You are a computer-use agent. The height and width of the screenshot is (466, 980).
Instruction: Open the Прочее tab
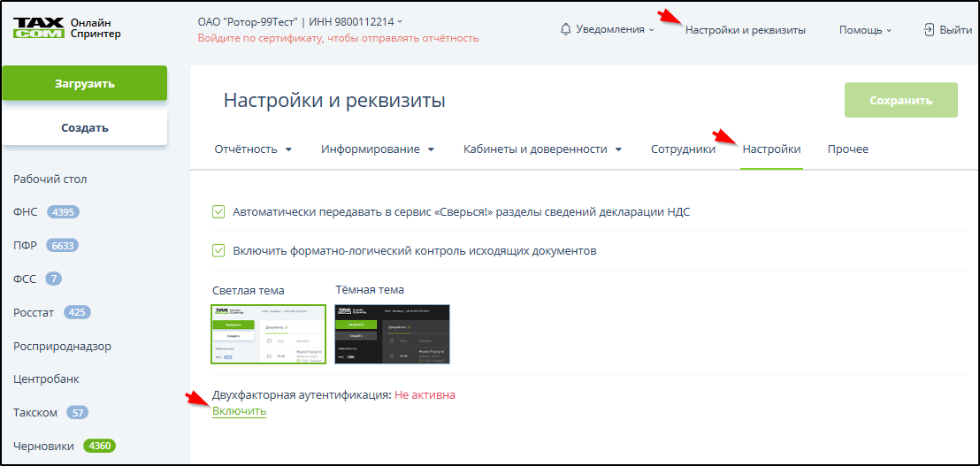click(847, 149)
